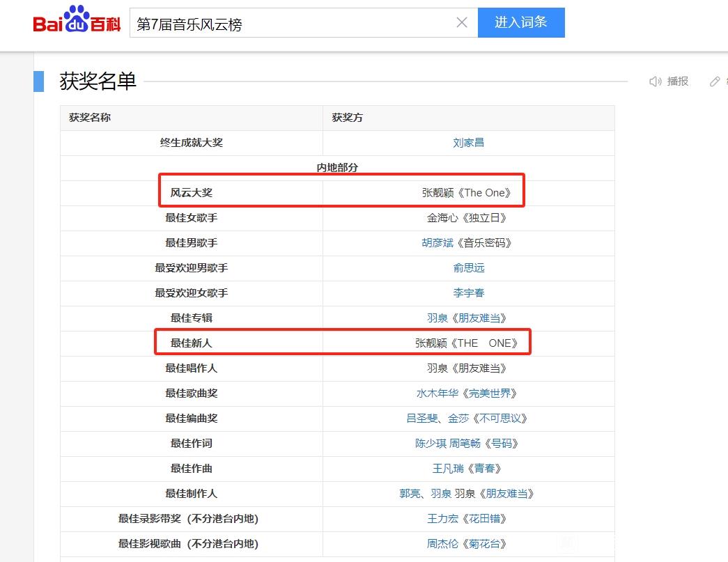Open the 《花田错》 link
The image size is (728, 562).
coord(483,518)
